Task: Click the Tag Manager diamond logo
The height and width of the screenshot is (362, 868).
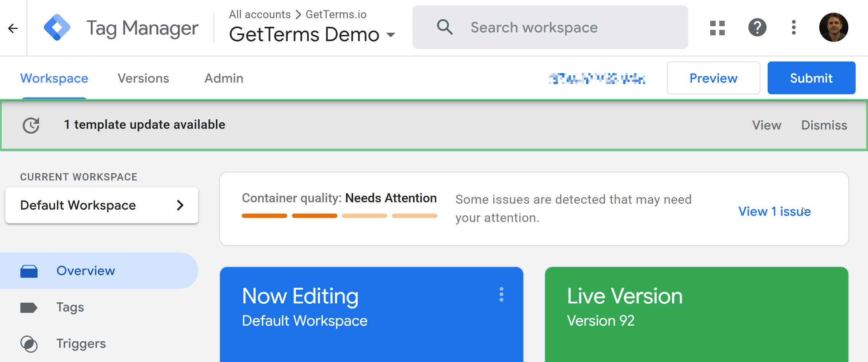Action: 57,27
